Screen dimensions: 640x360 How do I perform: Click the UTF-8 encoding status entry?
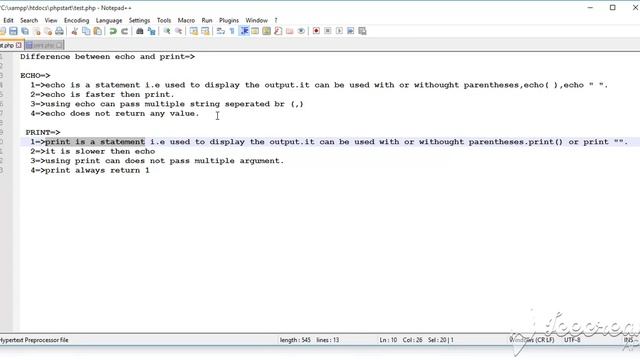572,340
